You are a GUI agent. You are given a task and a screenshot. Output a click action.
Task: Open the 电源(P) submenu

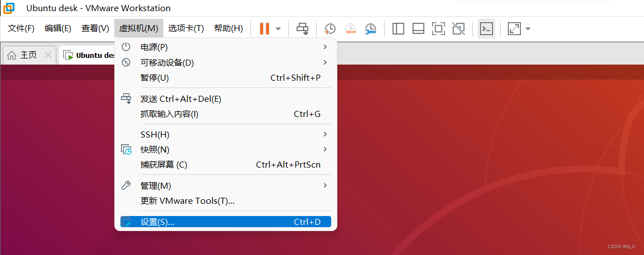click(x=225, y=47)
